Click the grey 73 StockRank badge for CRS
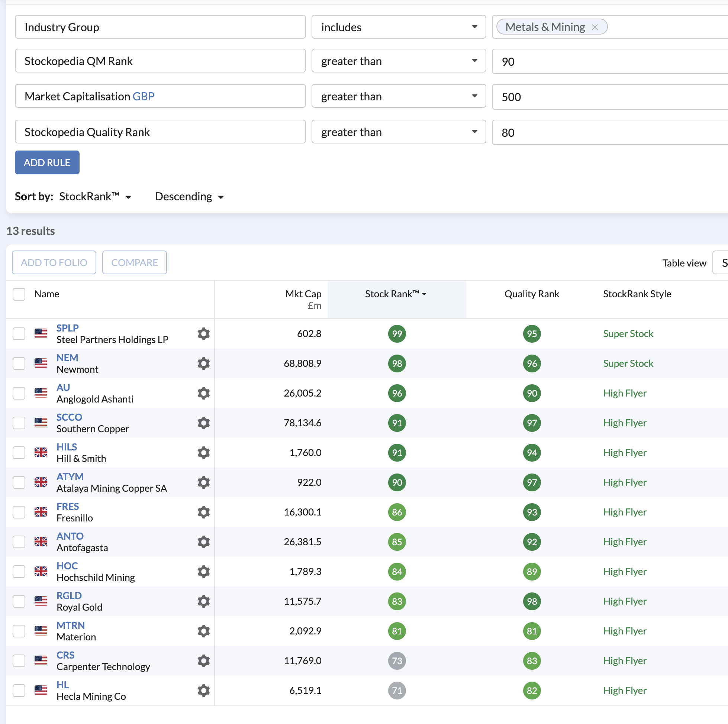The width and height of the screenshot is (728, 724). point(397,661)
